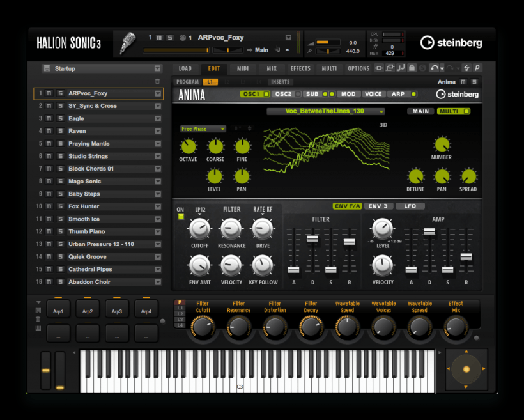This screenshot has height=420, width=524.
Task: Click the Anima layer solo button
Action: coord(474,82)
